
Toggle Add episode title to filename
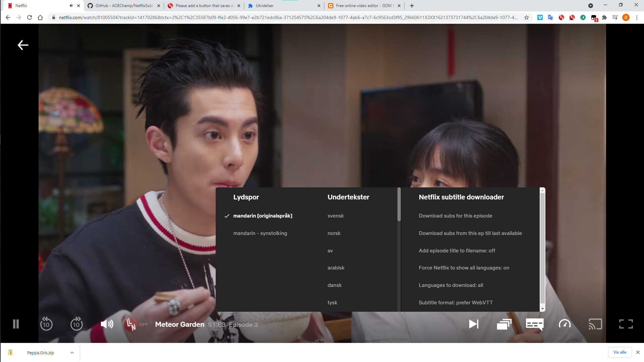point(457,251)
